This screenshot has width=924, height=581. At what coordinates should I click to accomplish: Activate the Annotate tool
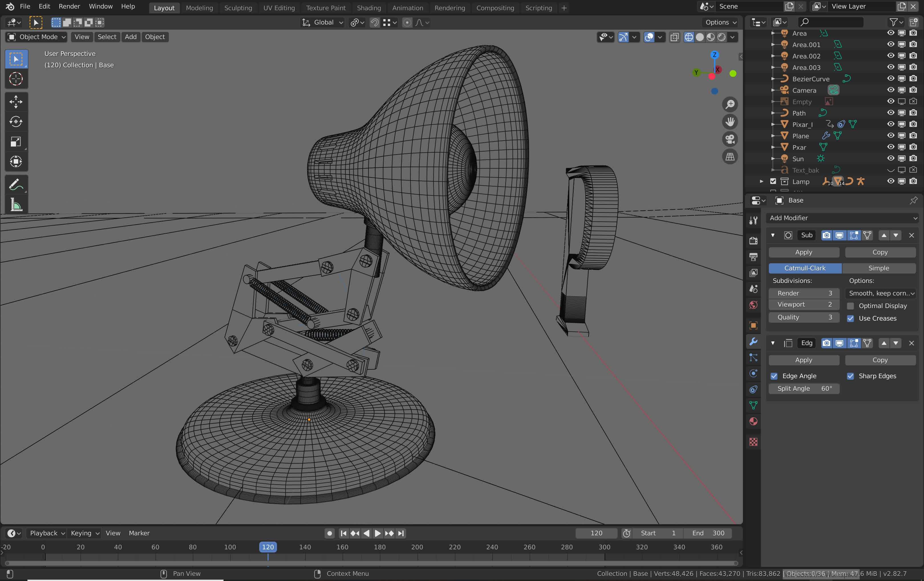tap(16, 185)
